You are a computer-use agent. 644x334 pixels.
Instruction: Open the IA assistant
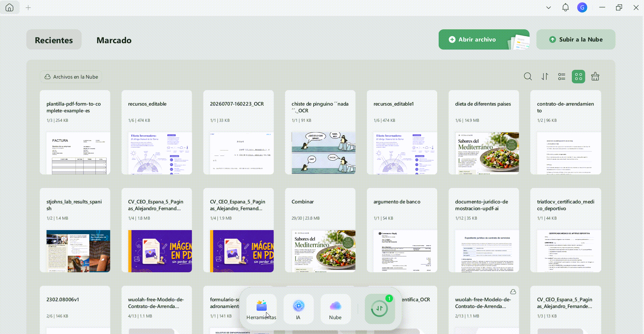(x=298, y=309)
